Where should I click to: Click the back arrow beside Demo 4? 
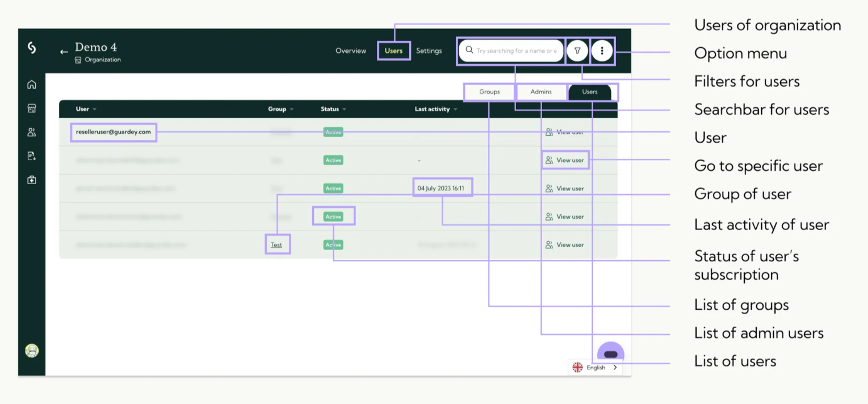[64, 52]
